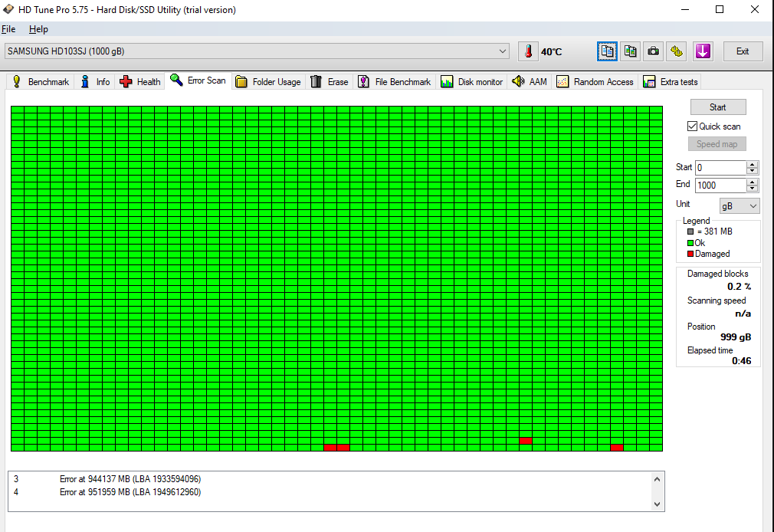774x532 pixels.
Task: Click the Exit button
Action: point(743,51)
